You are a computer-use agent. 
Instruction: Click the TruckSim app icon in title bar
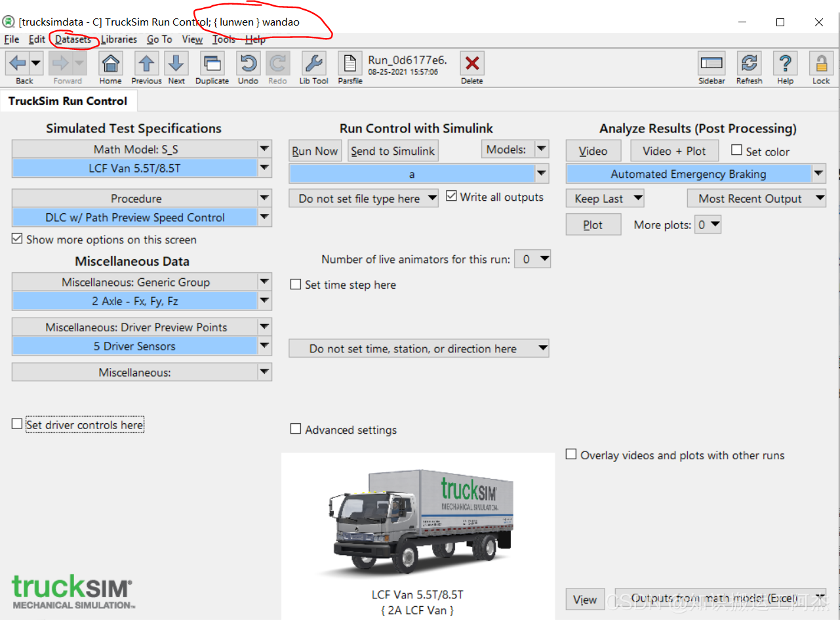tap(9, 22)
